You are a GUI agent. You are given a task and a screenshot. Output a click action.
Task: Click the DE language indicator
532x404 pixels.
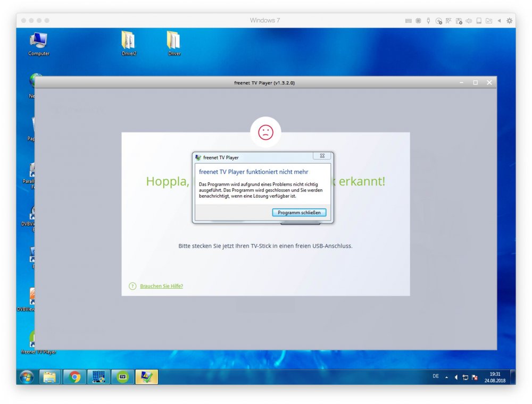coord(436,376)
